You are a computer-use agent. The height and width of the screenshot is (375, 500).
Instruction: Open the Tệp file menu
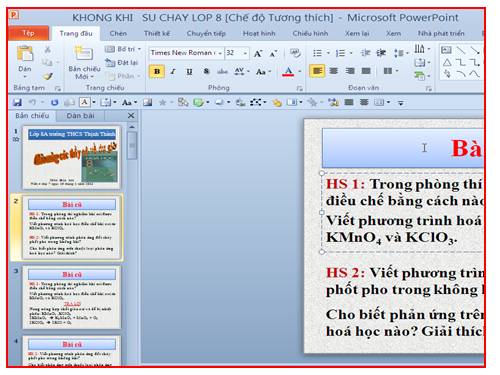coord(28,33)
